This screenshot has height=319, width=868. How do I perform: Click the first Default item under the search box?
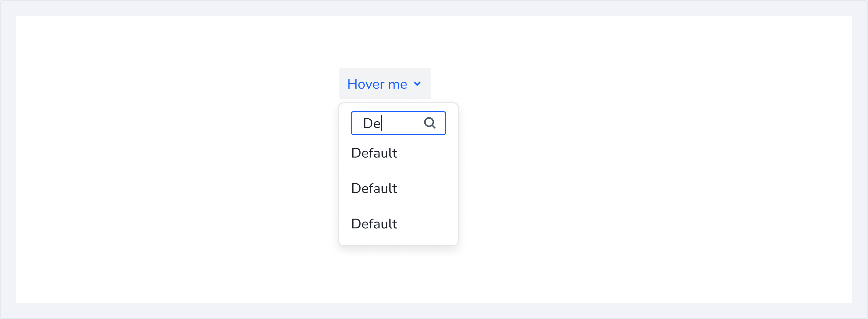[374, 153]
